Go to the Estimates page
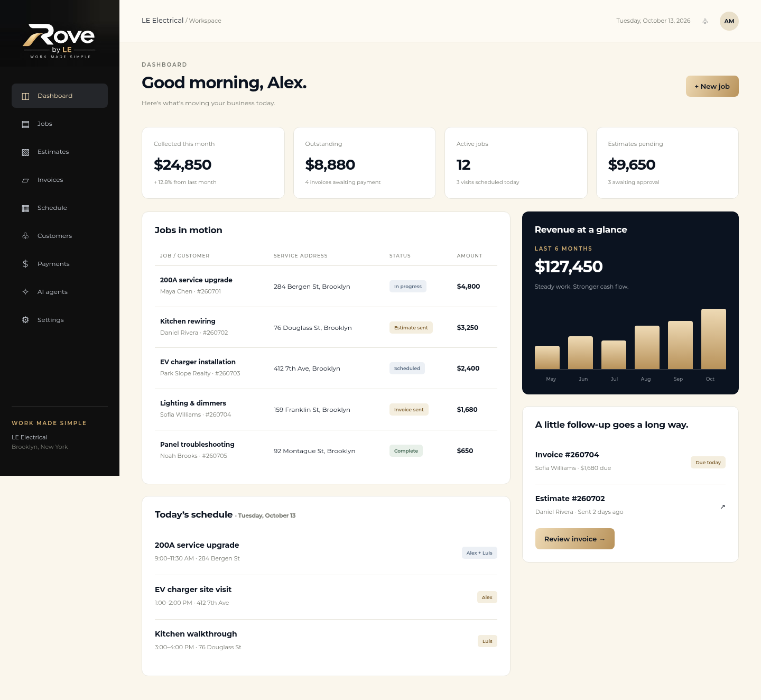Viewport: 761px width, 700px height. point(60,152)
